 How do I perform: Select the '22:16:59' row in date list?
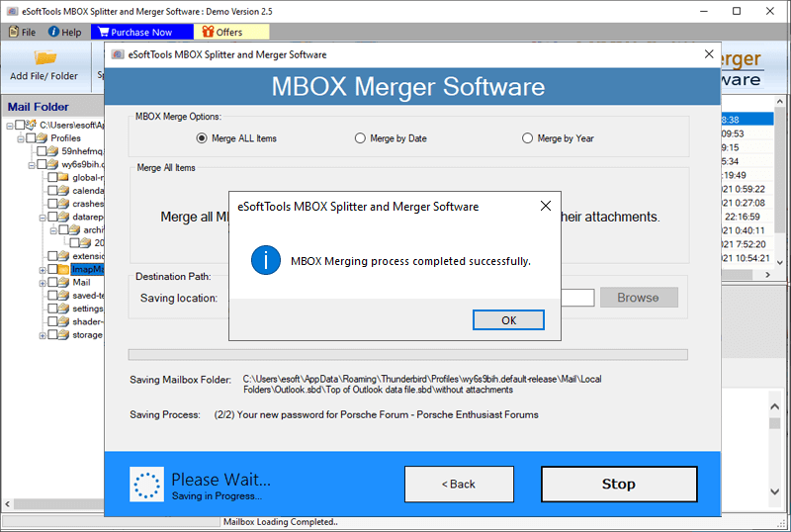(x=747, y=217)
